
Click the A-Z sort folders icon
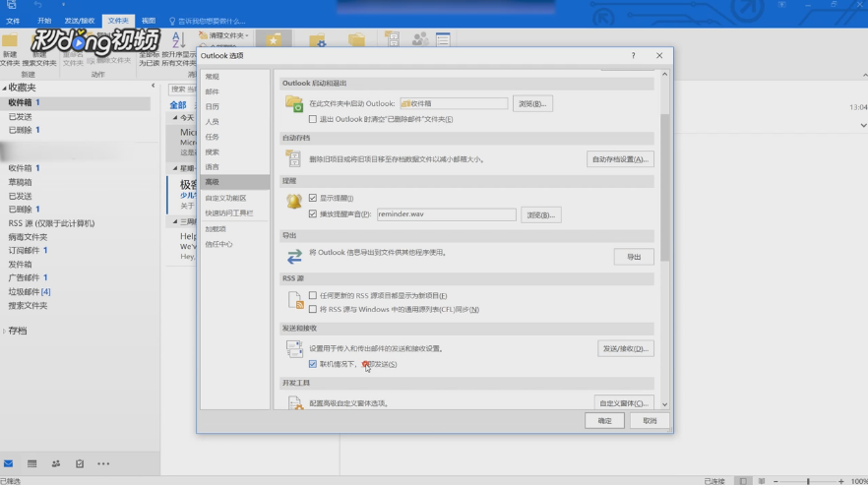click(x=178, y=40)
